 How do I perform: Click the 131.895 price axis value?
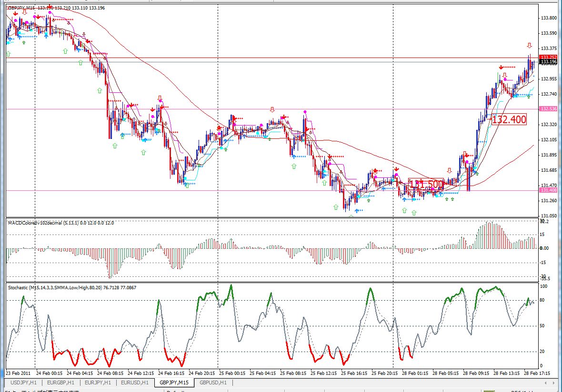549,155
